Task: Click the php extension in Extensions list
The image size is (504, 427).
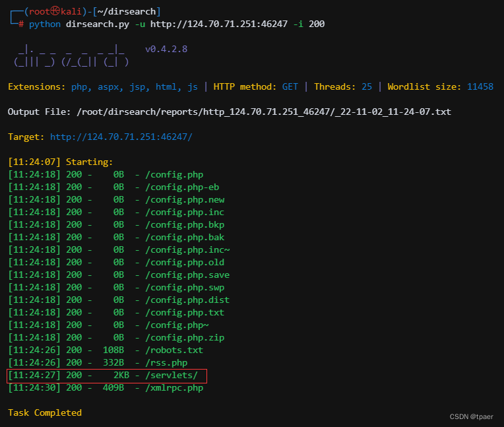Action: pos(80,87)
